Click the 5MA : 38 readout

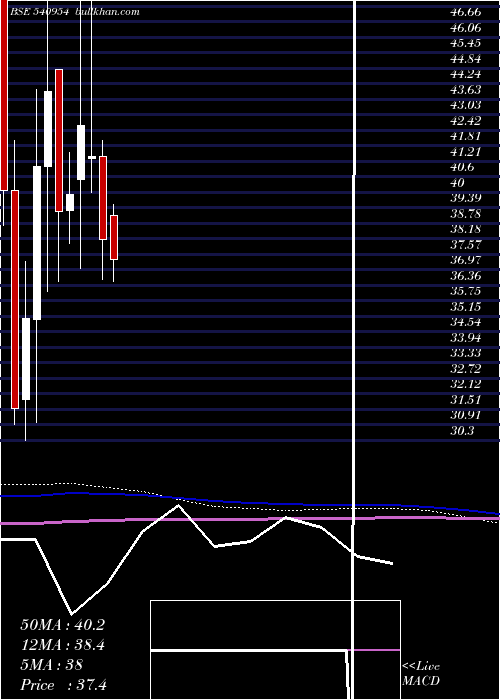point(52,665)
